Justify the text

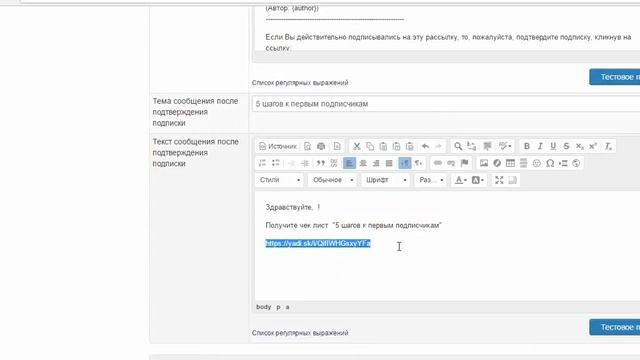[389, 163]
